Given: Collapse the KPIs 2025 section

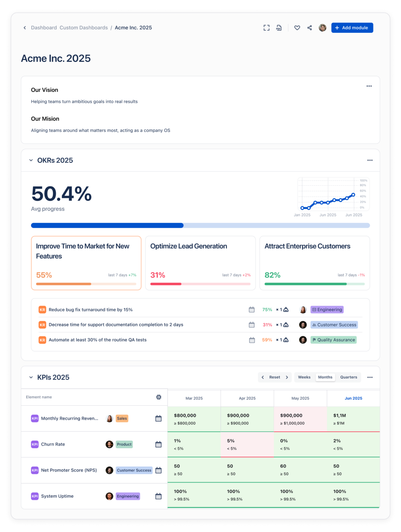Looking at the screenshot, I should (31, 378).
